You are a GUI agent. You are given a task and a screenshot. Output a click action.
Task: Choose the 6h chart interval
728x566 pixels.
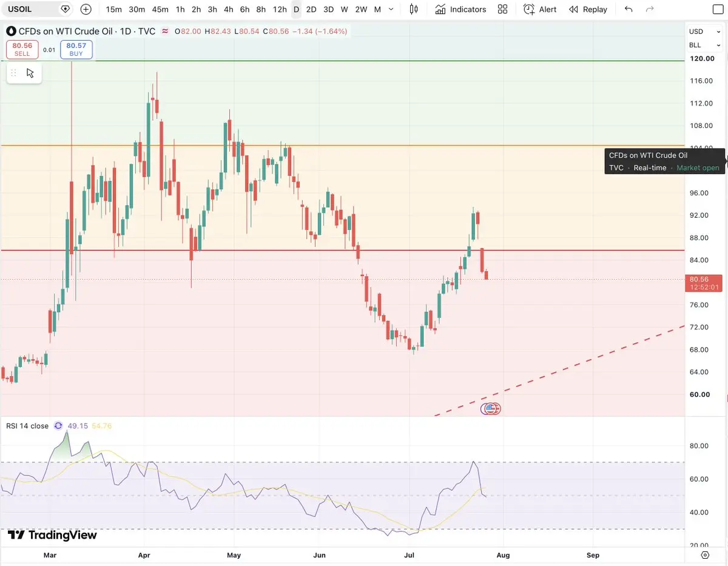[244, 9]
